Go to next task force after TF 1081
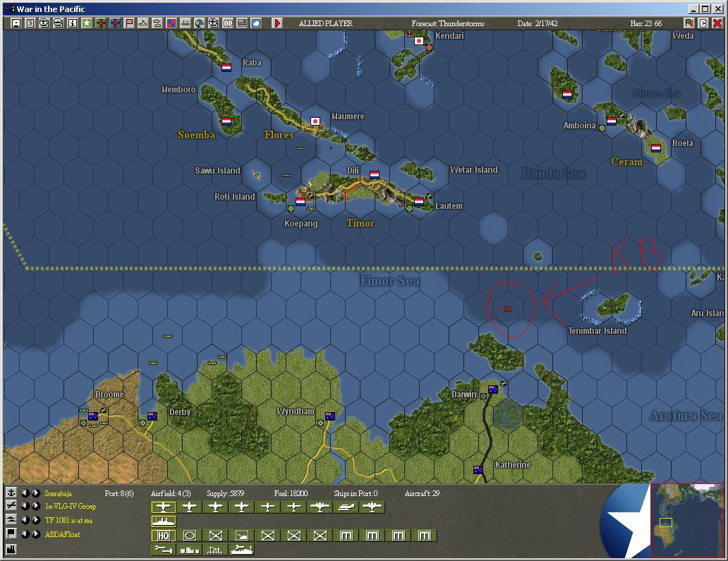728x561 pixels. pyautogui.click(x=35, y=519)
